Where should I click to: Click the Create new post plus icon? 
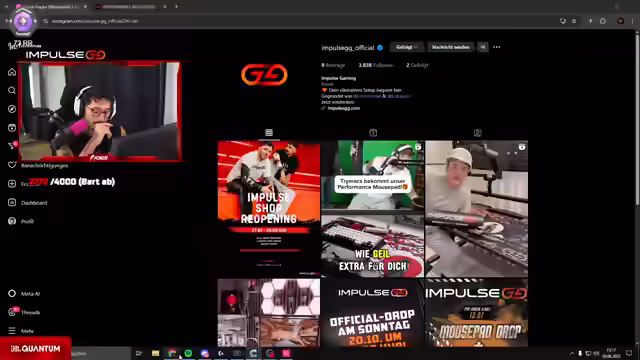point(12,184)
